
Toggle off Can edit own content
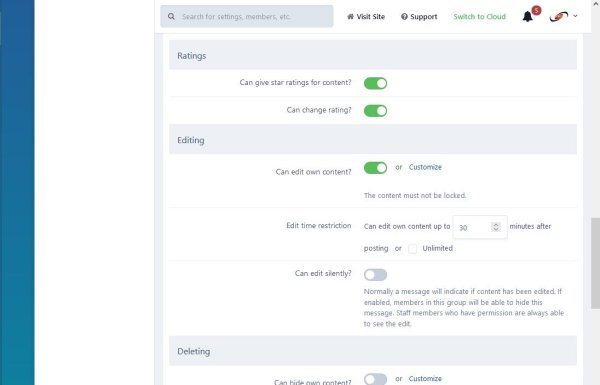click(375, 168)
